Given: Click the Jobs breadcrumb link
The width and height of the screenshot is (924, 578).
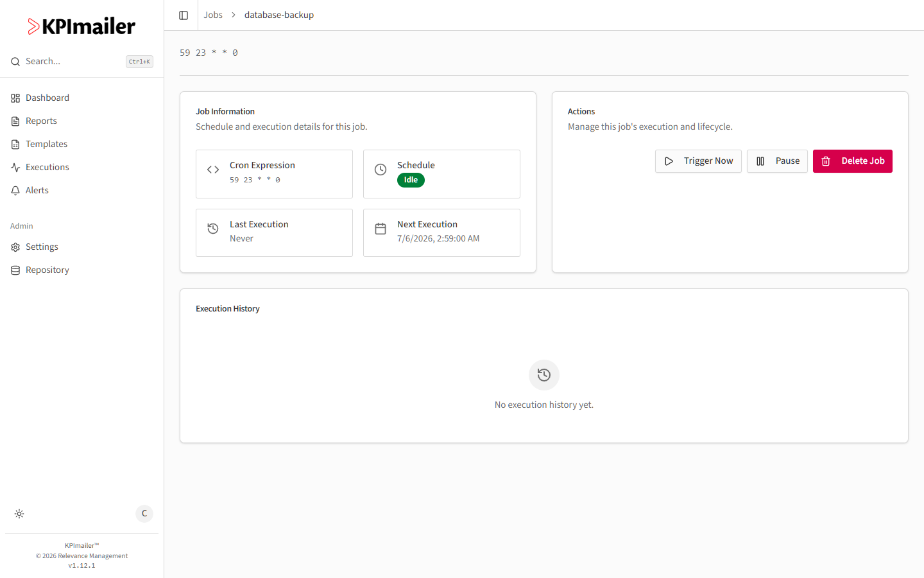Looking at the screenshot, I should pyautogui.click(x=213, y=15).
